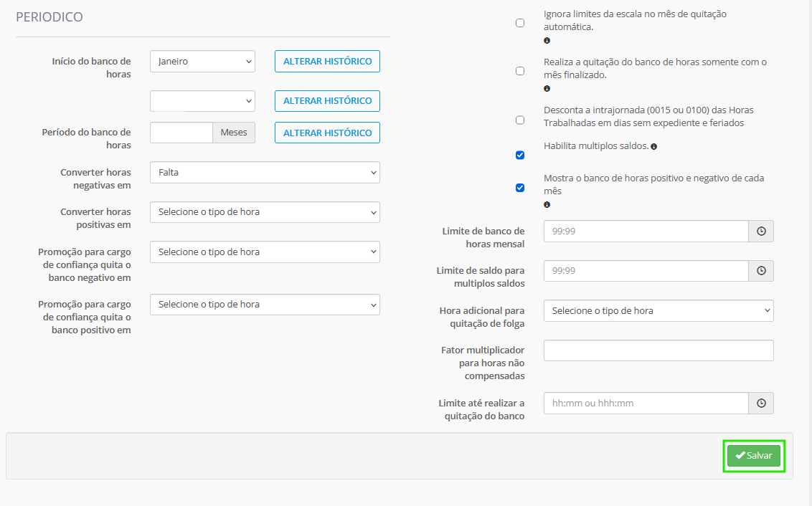Screen dimensions: 812x506
Task: Open the 'Janeiro' month dropdown
Action: click(202, 61)
